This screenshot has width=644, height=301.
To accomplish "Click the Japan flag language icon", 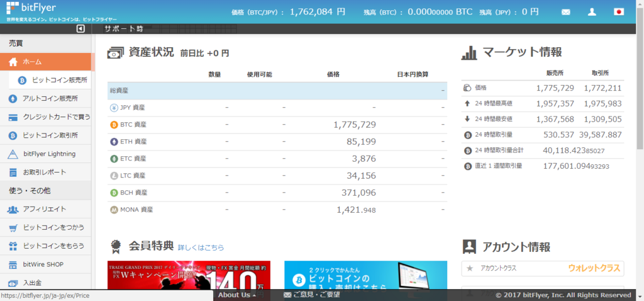I will pos(619,12).
